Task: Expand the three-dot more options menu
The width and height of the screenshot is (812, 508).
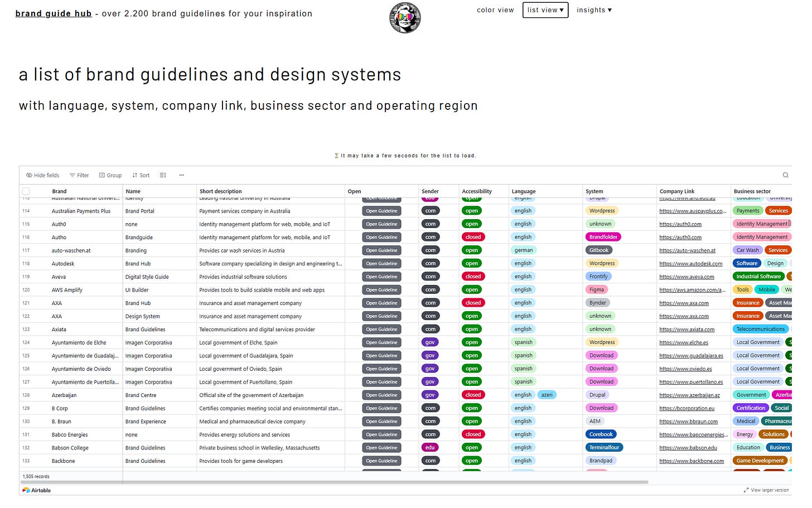Action: 181,175
